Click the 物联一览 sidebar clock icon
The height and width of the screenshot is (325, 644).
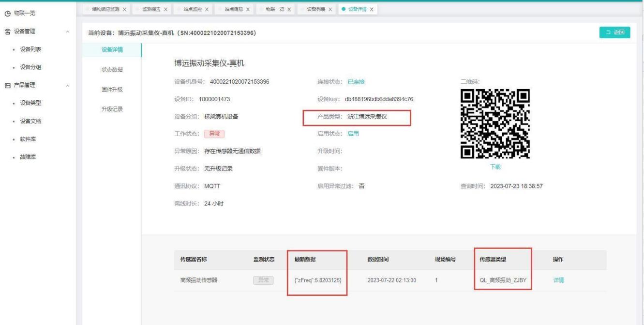pos(7,13)
